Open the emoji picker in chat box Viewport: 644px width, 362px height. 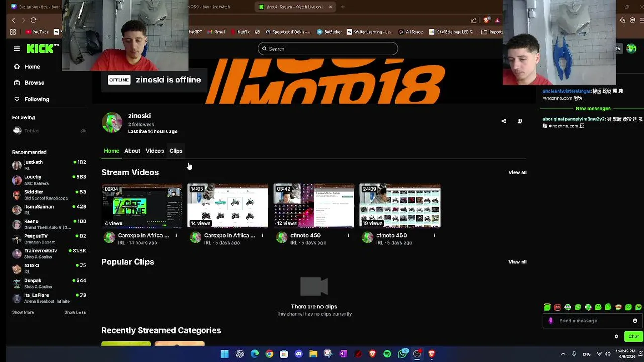(x=635, y=321)
